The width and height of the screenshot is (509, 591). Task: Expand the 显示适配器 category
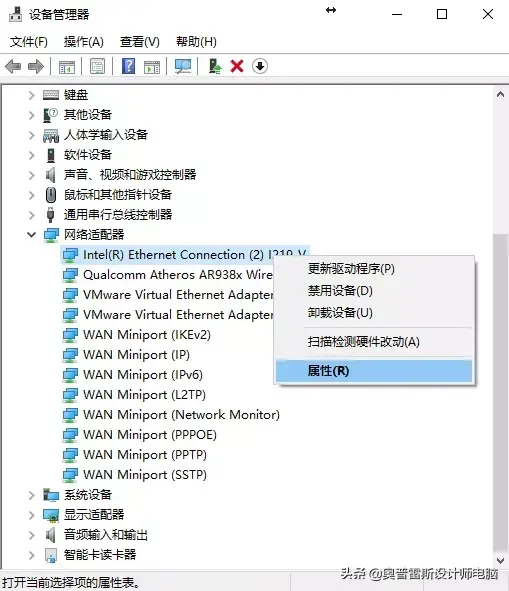[x=32, y=515]
